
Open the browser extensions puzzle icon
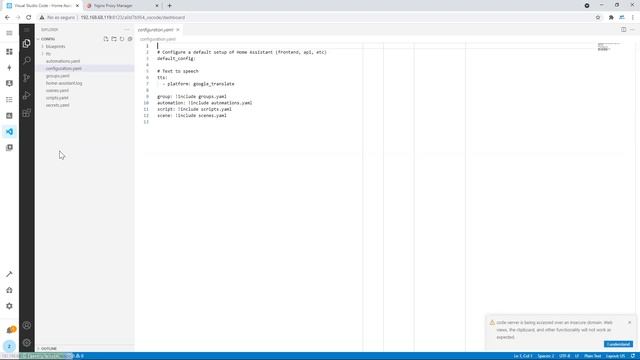coord(611,18)
